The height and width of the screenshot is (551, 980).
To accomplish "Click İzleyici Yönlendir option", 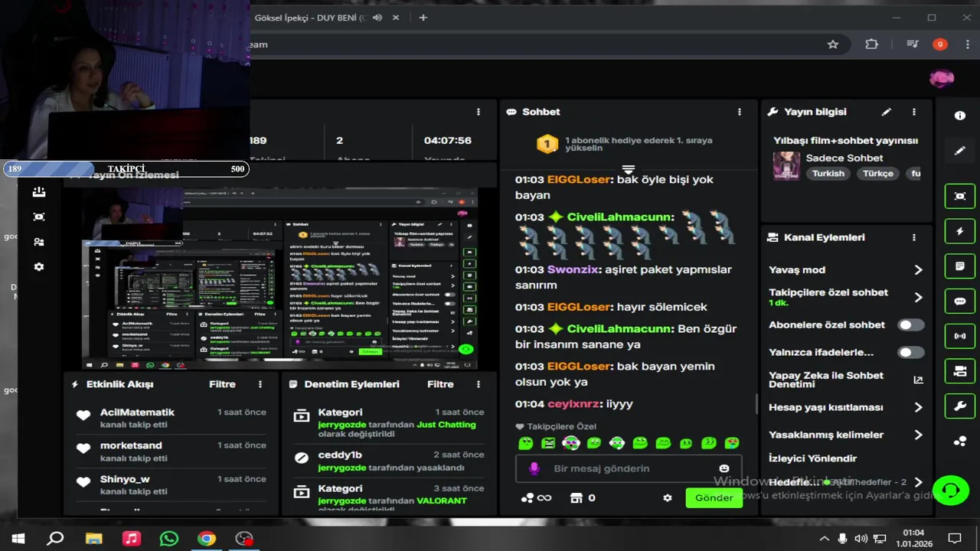I will pyautogui.click(x=812, y=458).
